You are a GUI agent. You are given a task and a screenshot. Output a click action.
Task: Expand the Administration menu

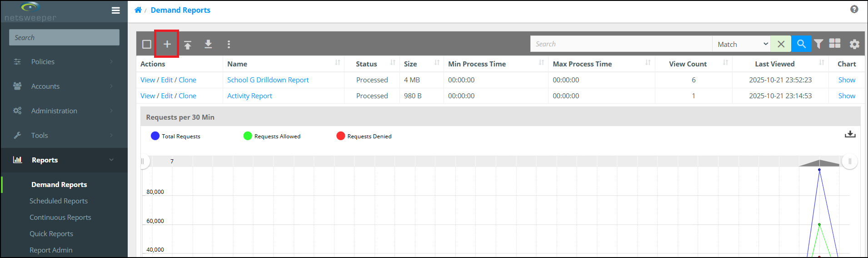(x=64, y=111)
